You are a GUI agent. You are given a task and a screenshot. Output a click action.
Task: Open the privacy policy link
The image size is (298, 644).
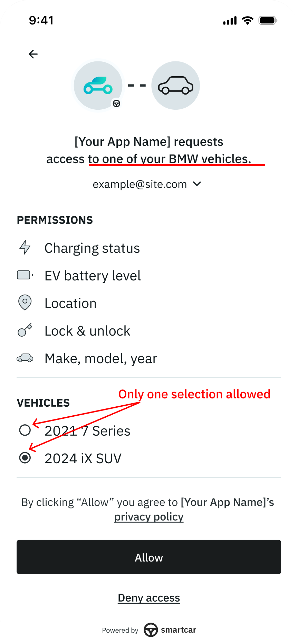tap(149, 517)
